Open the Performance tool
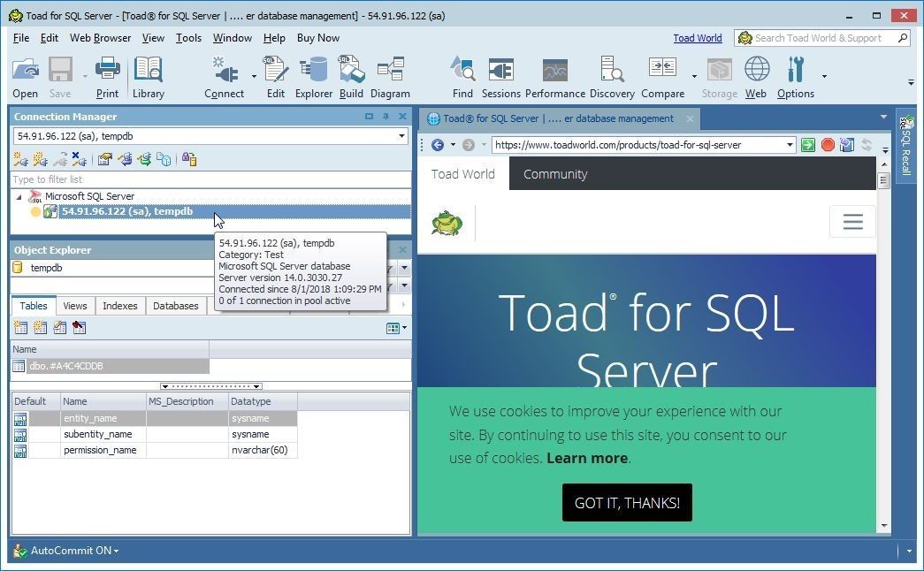Viewport: 924px width, 571px height. [555, 77]
